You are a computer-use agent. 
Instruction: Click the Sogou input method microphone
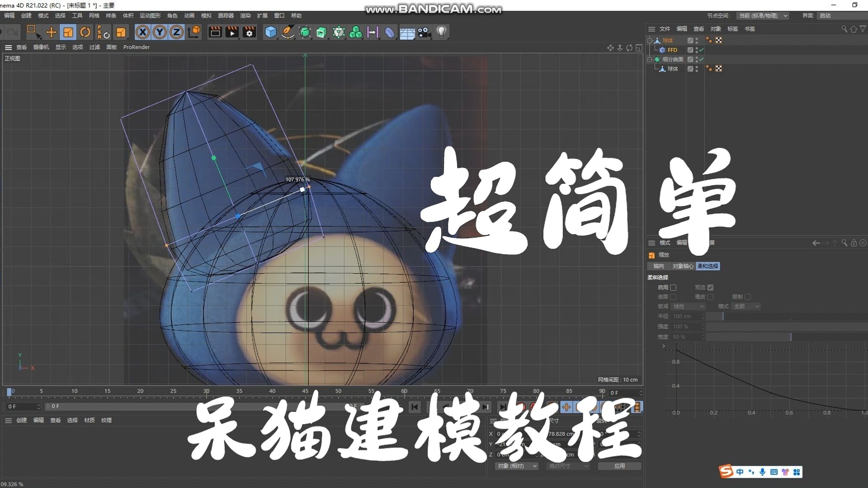762,472
